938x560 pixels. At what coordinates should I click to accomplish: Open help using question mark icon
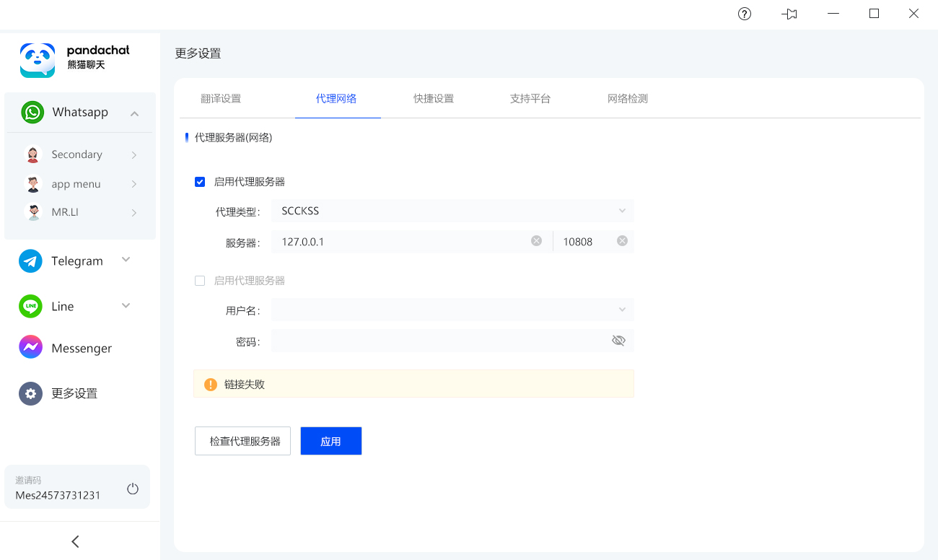click(745, 14)
